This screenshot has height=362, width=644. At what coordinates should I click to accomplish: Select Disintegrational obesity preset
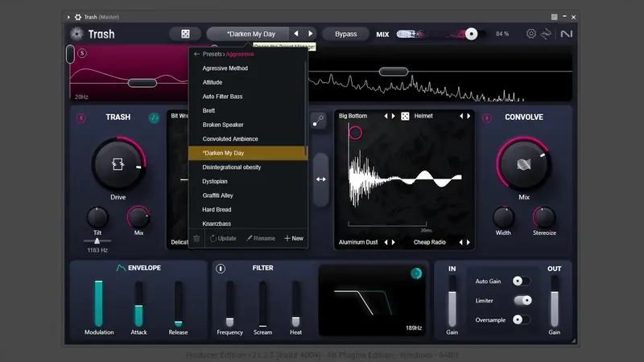click(x=248, y=167)
